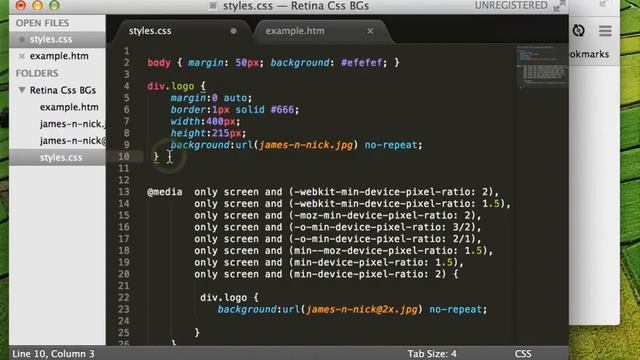Open Tab Size: 4 setting
The image size is (640, 360).
pos(432,353)
